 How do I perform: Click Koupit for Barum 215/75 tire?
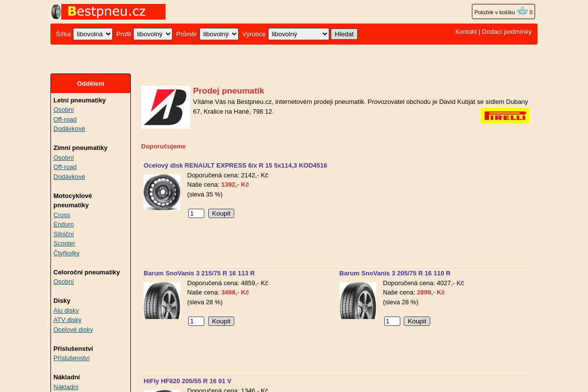point(221,321)
